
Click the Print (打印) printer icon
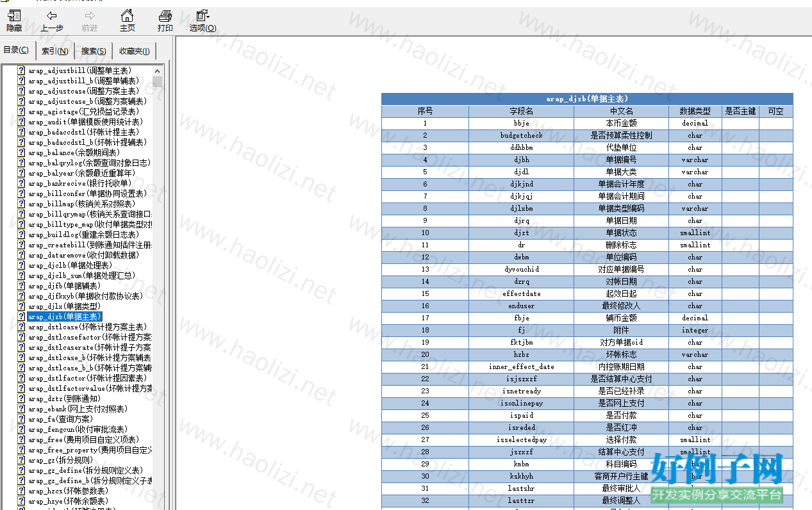pyautogui.click(x=165, y=16)
